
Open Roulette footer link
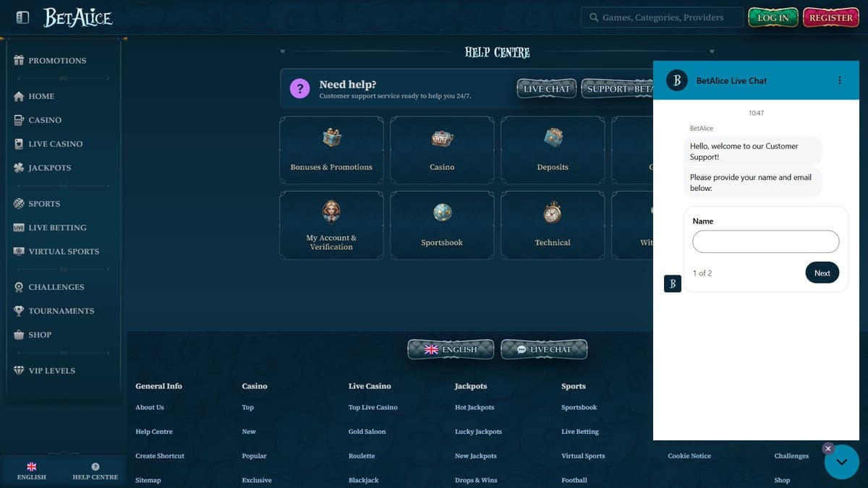click(362, 456)
